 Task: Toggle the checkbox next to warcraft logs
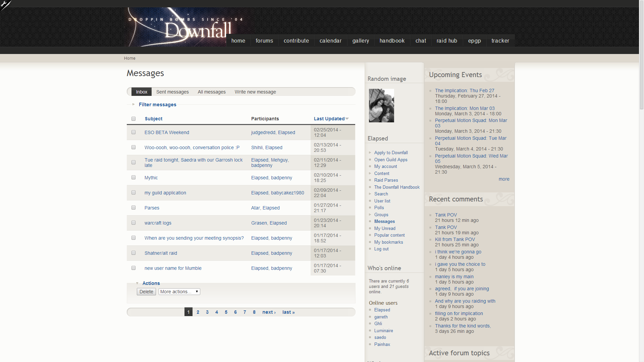(x=133, y=222)
